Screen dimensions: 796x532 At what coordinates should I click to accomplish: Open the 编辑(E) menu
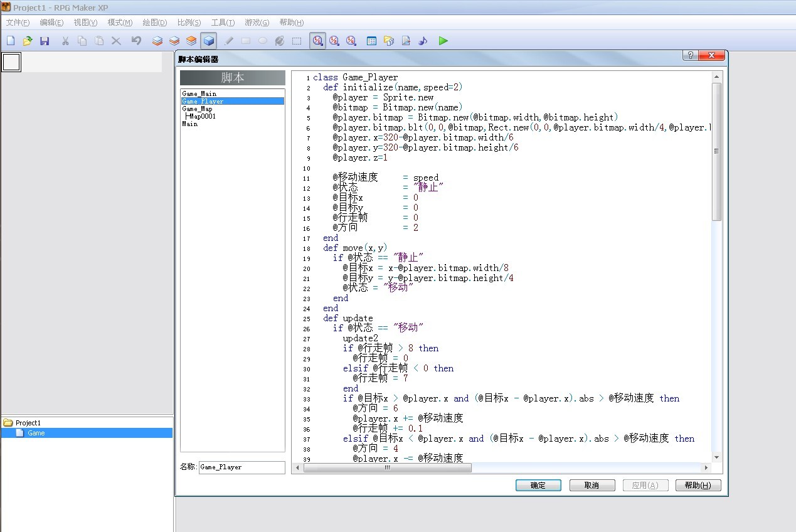51,23
